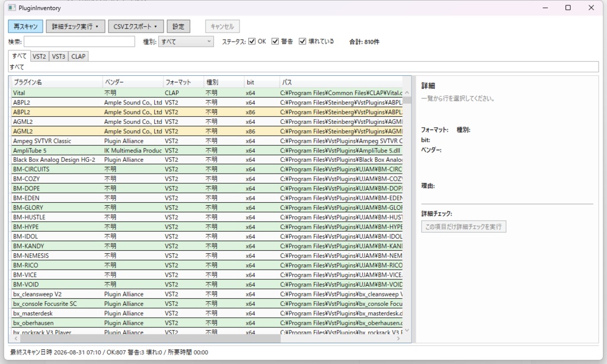Expand the 種別 すべて combo box

coord(186,41)
